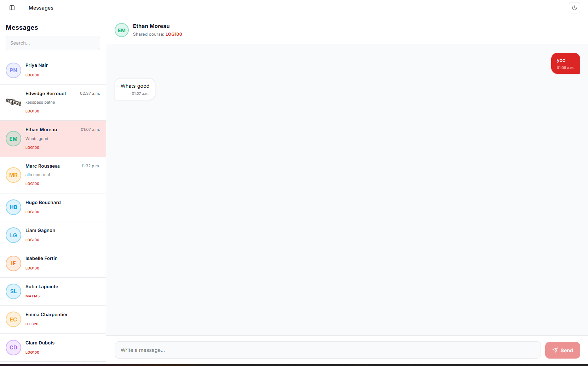Click Isabelle Fortin's IF avatar
Image resolution: width=588 pixels, height=366 pixels.
(x=13, y=263)
